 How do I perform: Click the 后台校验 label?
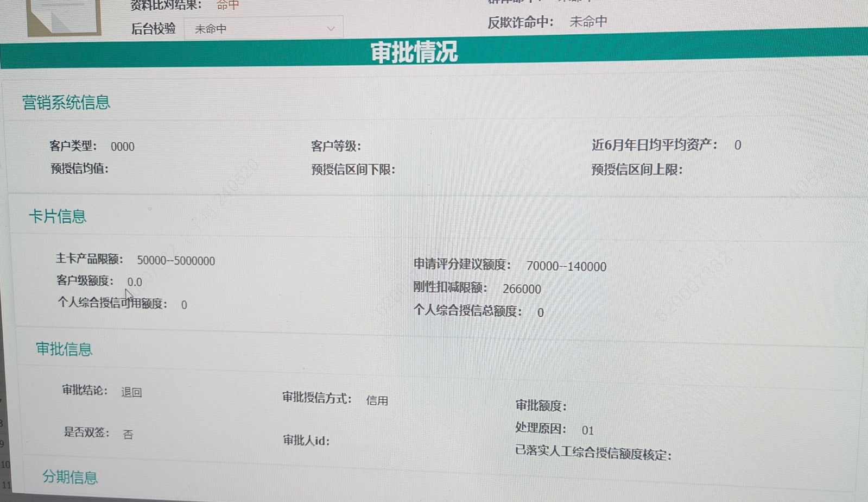[x=154, y=29]
